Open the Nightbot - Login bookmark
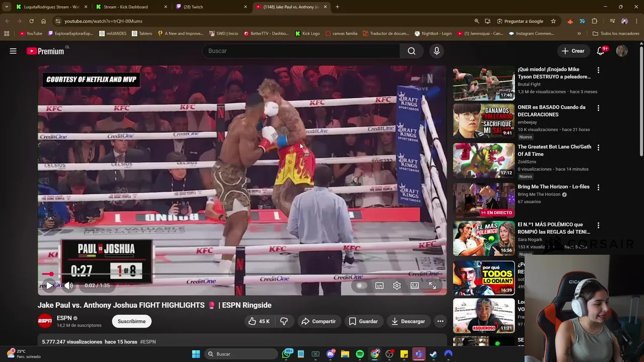Viewport: 644px width, 362px height. click(433, 34)
